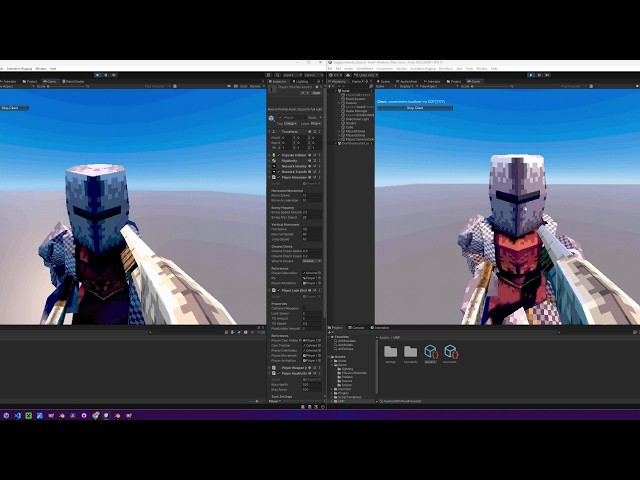
Task: Adjust Scale slider in left Game view
Action: pyautogui.click(x=67, y=87)
